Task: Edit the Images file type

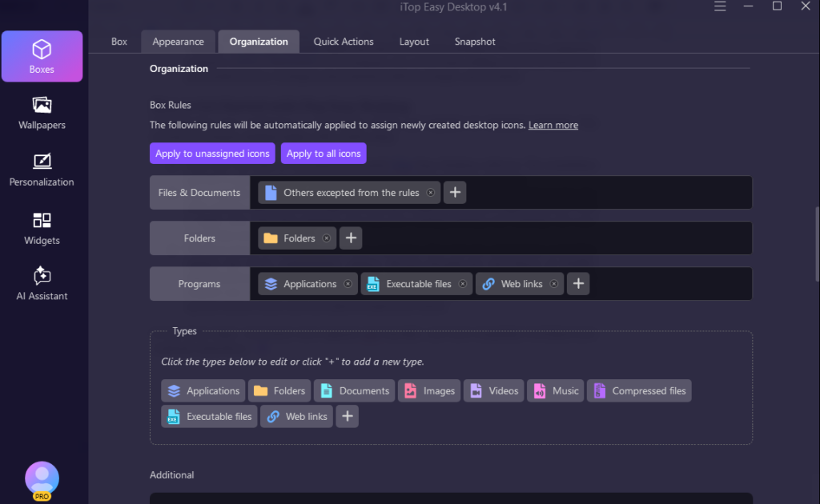Action: point(429,390)
